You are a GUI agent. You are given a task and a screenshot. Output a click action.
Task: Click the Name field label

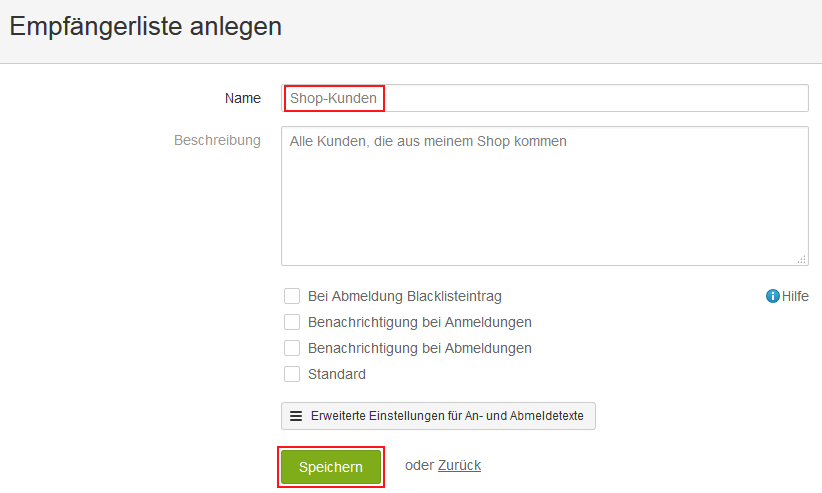[x=243, y=98]
